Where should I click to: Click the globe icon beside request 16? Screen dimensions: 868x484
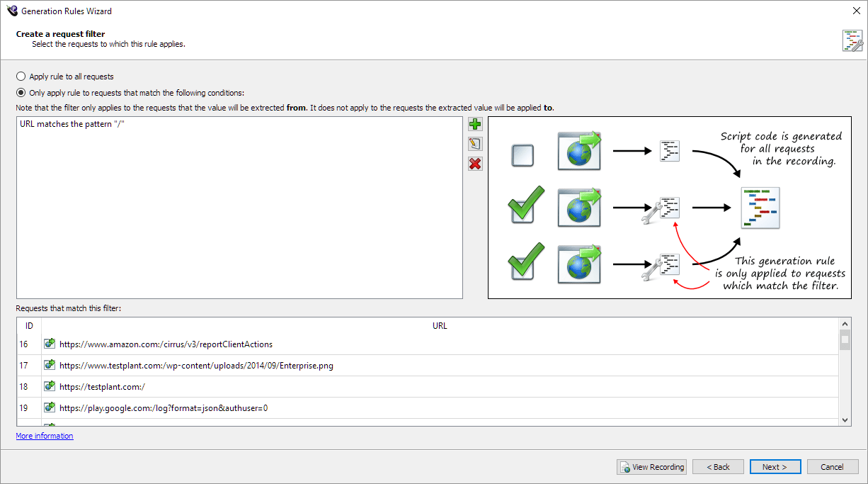click(x=49, y=343)
